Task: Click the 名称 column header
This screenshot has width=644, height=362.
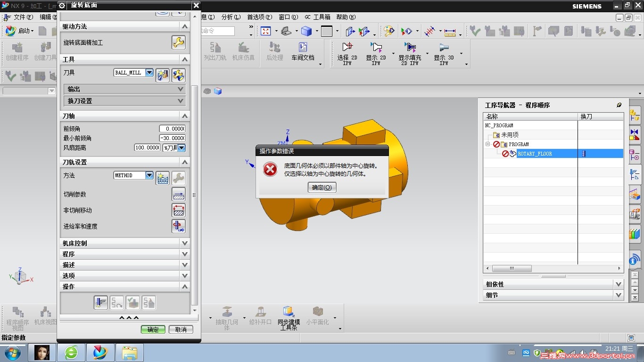Action: click(x=530, y=116)
